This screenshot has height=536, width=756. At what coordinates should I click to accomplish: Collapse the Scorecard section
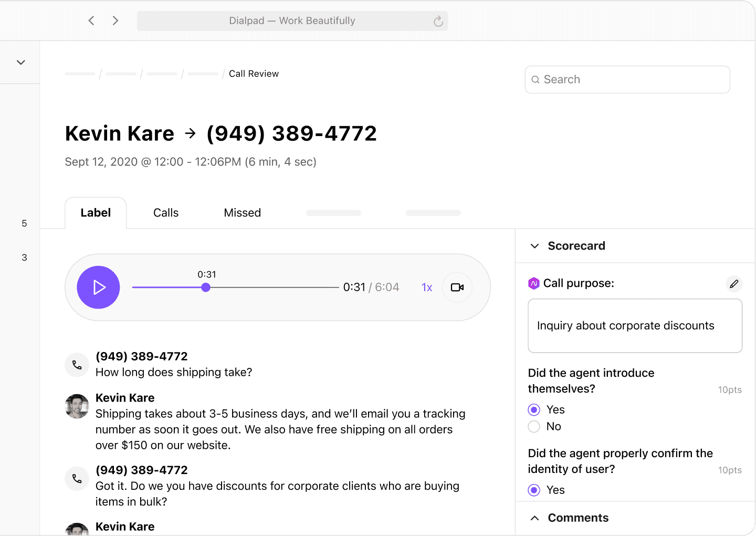tap(534, 246)
